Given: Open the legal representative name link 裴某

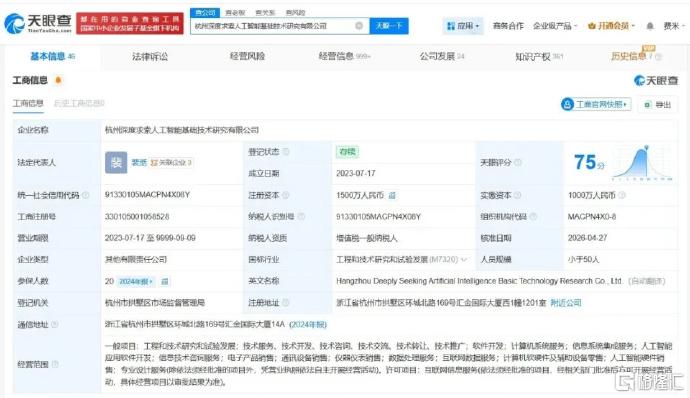Looking at the screenshot, I should pyautogui.click(x=139, y=162).
